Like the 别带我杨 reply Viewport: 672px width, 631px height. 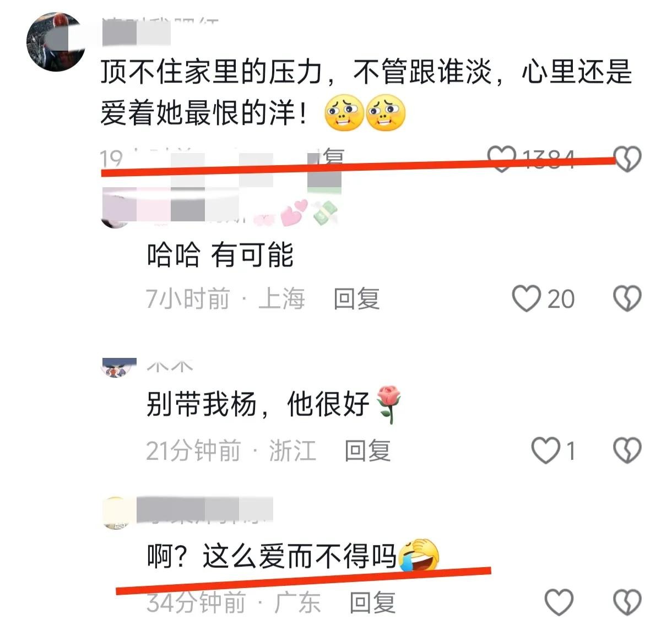click(x=545, y=451)
